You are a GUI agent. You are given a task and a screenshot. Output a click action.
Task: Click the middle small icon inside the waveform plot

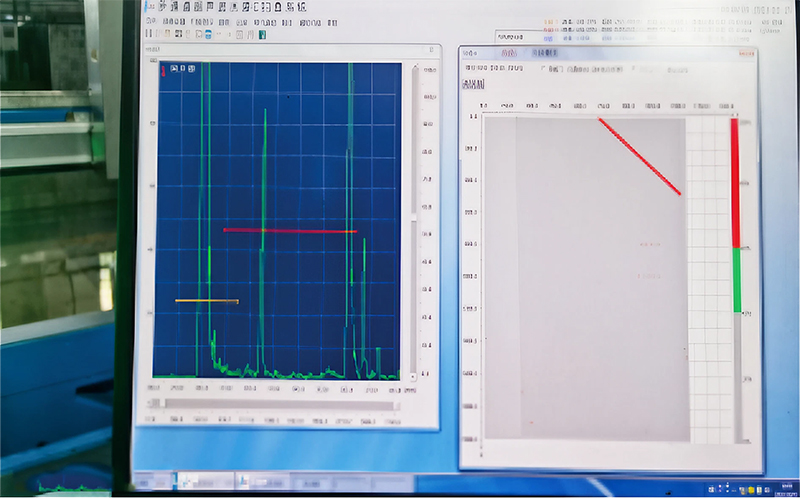183,68
